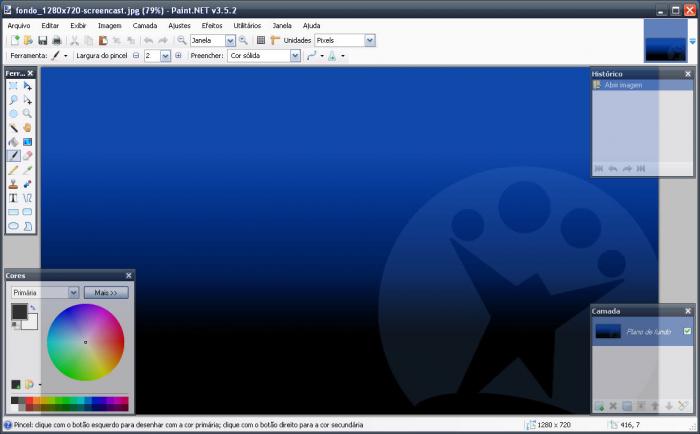
Task: Open the Unidades Pixels dropdown
Action: click(370, 41)
